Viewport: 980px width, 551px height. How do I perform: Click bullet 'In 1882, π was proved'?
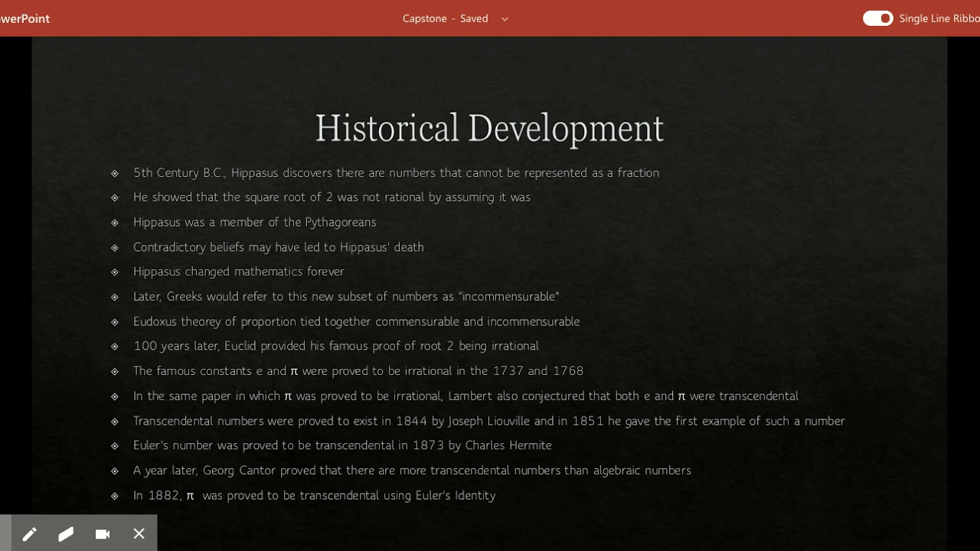click(315, 496)
